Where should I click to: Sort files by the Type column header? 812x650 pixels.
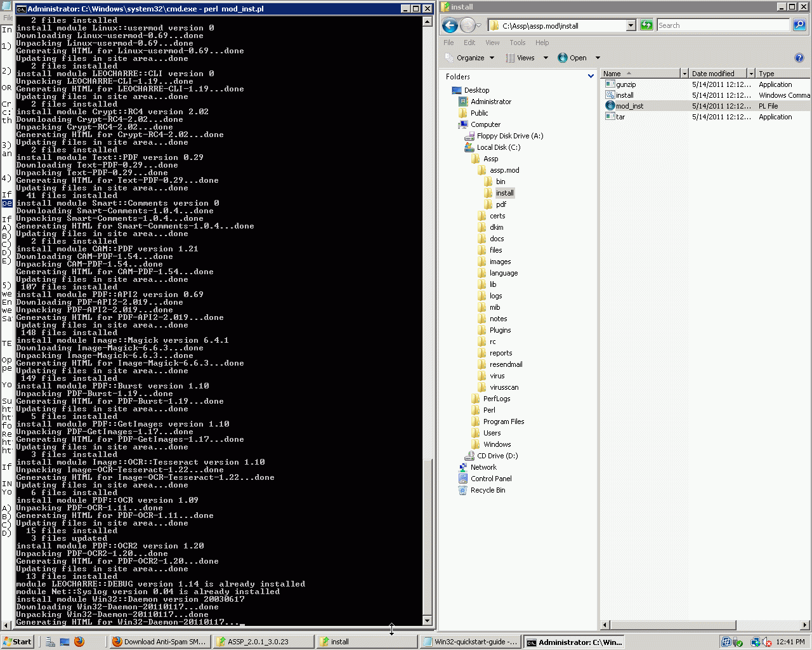[x=783, y=74]
